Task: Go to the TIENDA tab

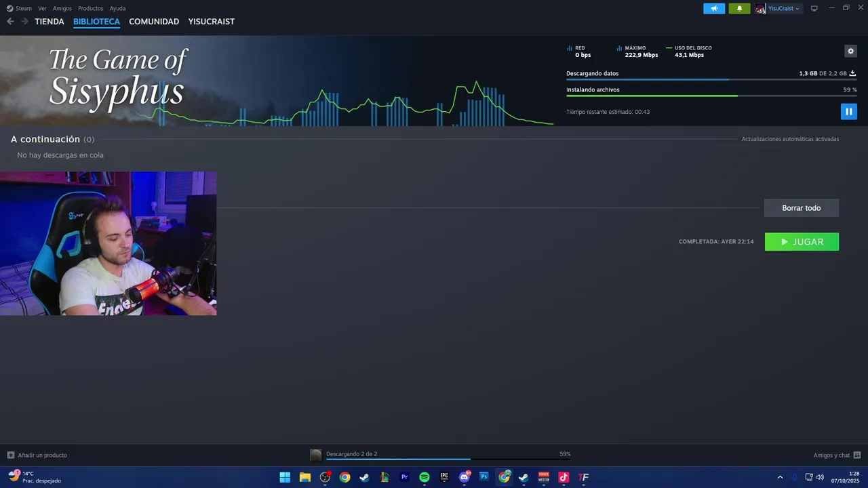Action: tap(50, 22)
